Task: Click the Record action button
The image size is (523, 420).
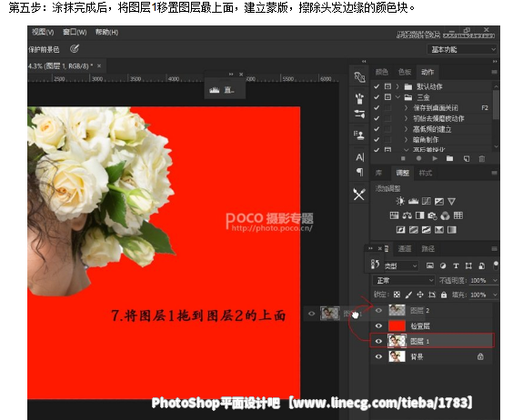Action: tap(419, 159)
